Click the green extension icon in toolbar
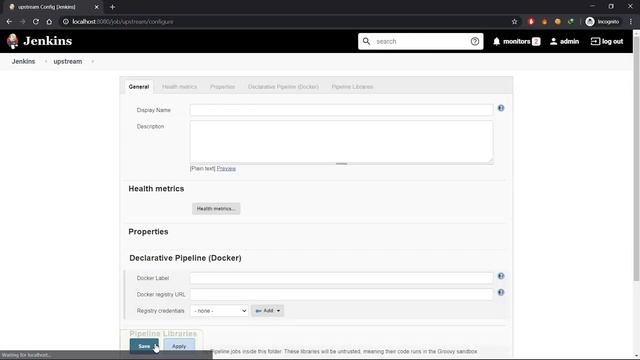This screenshot has height=360, width=640. tap(571, 22)
